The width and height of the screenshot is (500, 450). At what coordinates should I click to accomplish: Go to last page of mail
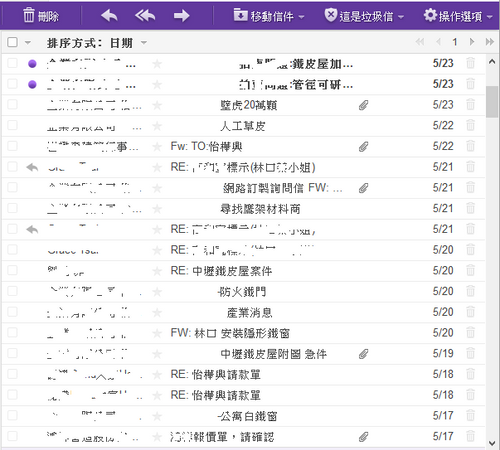click(490, 42)
